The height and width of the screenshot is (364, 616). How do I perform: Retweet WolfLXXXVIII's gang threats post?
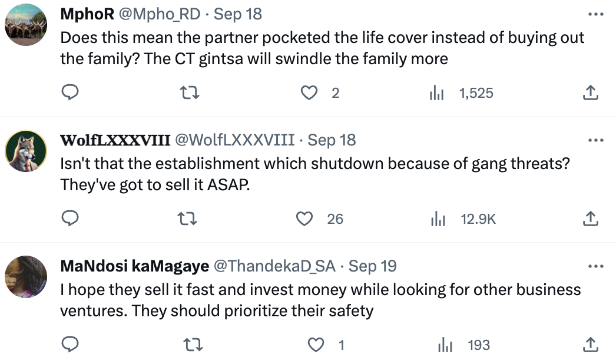(187, 219)
